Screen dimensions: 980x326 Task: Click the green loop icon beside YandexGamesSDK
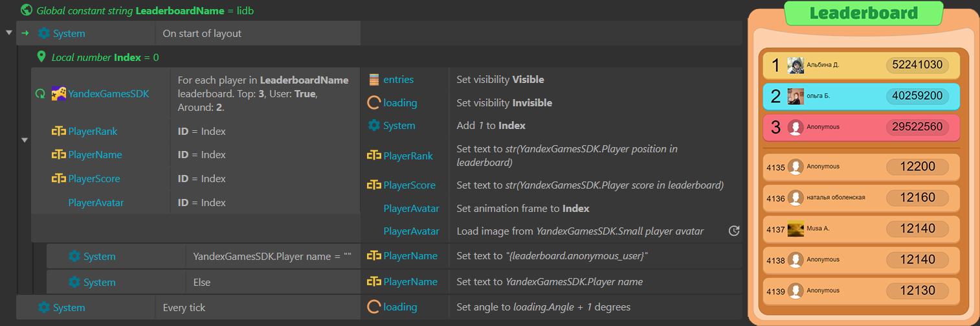coord(40,93)
